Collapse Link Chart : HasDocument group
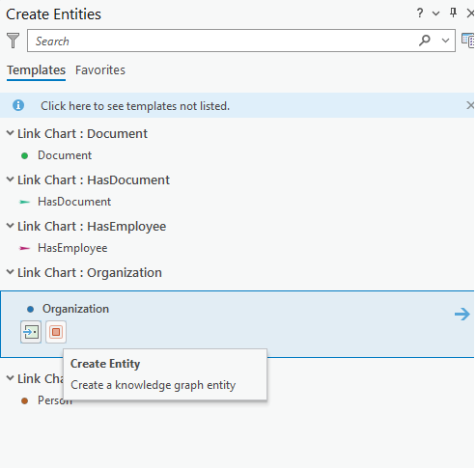Screen dimensions: 476x468 pyautogui.click(x=11, y=179)
